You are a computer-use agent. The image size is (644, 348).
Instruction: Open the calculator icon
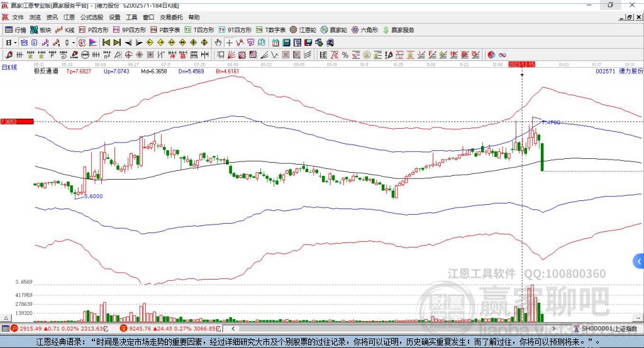(x=286, y=43)
